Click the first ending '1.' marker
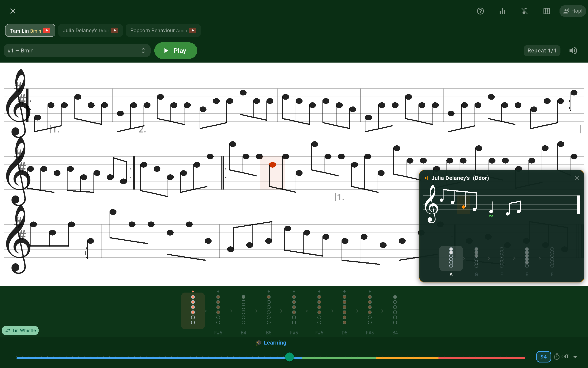 (x=56, y=130)
